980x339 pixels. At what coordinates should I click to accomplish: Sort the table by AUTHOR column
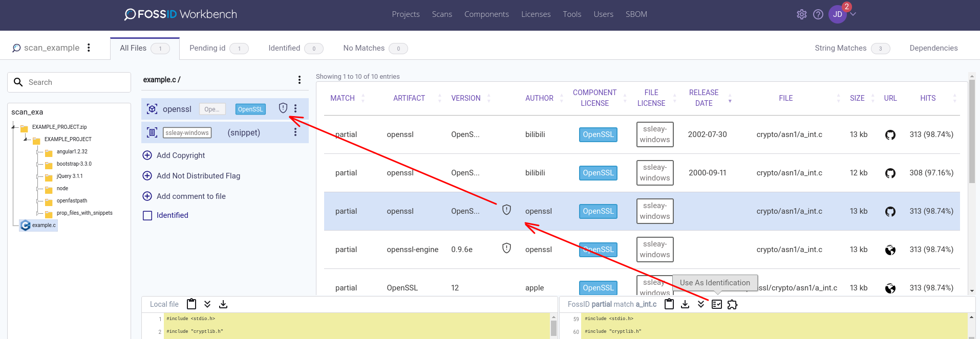click(x=539, y=98)
